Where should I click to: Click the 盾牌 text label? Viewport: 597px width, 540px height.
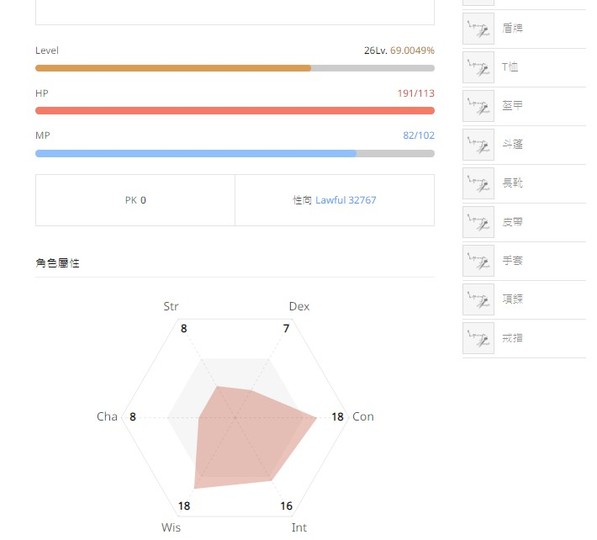(512, 28)
